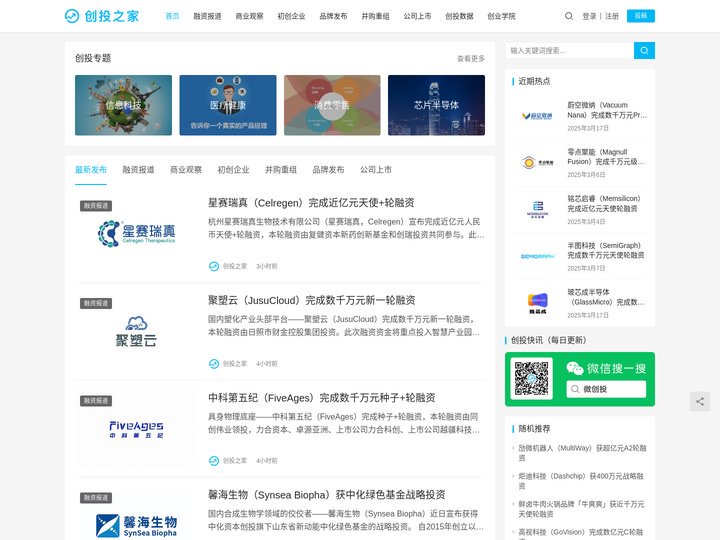Switch to the 商业观察 content tab
Screen dimensions: 720x540
186,170
